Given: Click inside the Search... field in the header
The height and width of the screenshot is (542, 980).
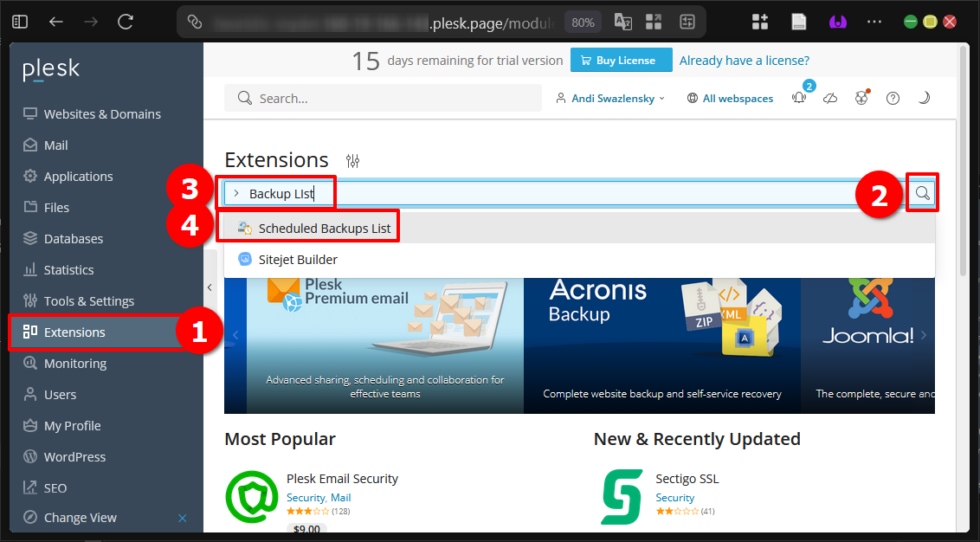Looking at the screenshot, I should [x=383, y=98].
